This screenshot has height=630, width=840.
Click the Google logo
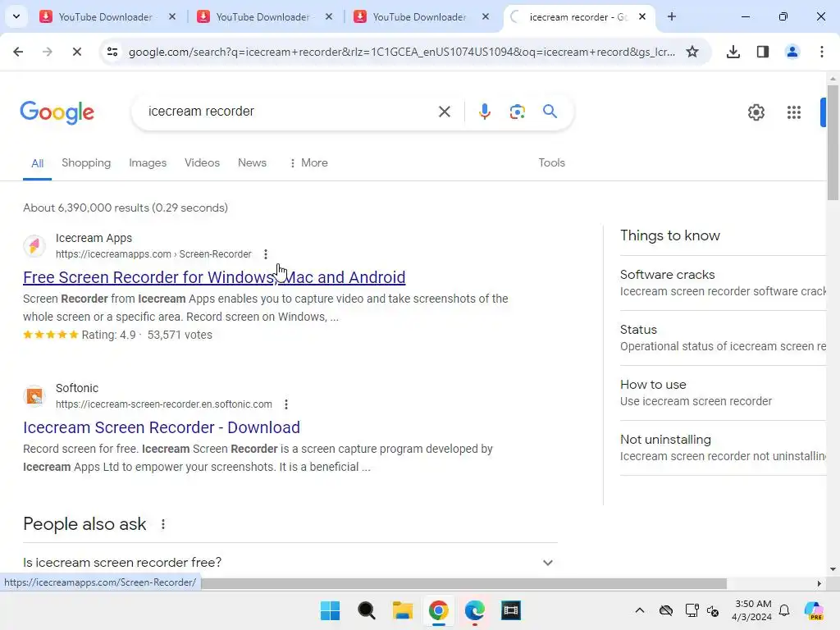point(57,112)
